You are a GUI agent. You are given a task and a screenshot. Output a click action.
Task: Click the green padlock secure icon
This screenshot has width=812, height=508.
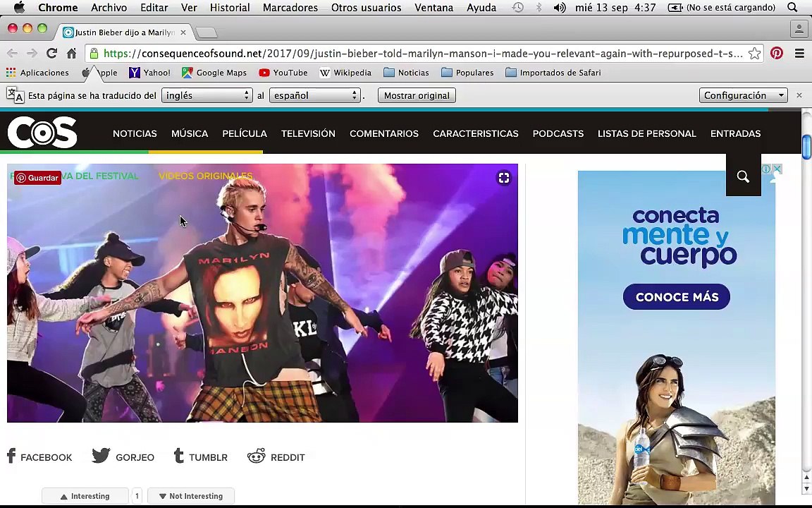[x=94, y=54]
